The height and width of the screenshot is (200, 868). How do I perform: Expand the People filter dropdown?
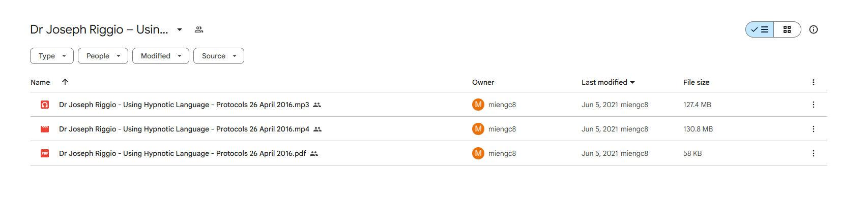click(103, 56)
